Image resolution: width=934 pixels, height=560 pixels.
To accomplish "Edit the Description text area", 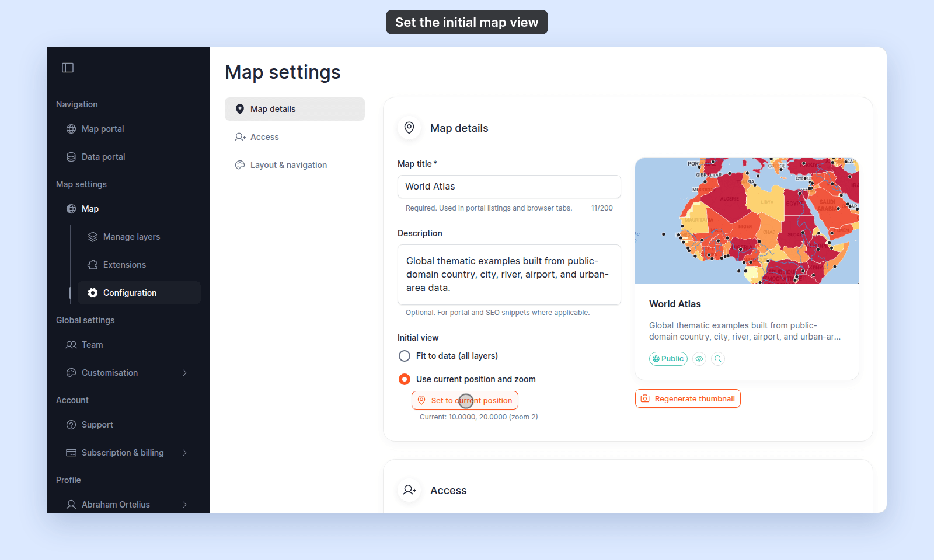I will click(x=509, y=275).
